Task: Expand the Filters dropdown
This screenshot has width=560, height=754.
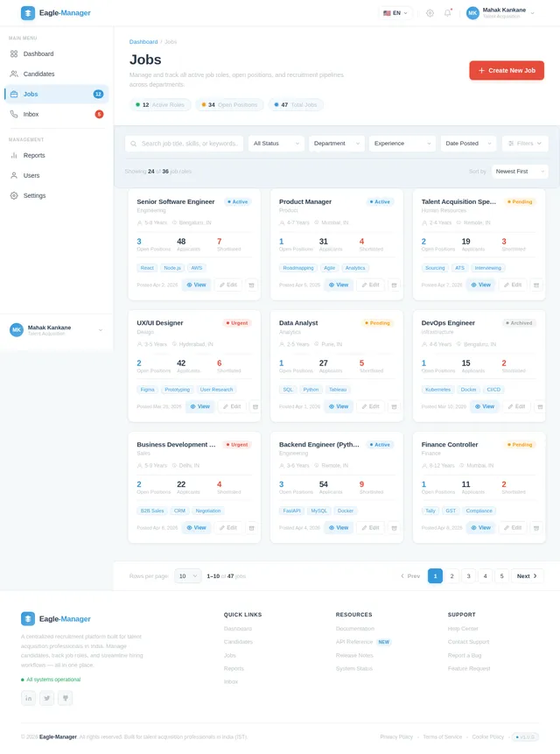Action: coord(525,144)
